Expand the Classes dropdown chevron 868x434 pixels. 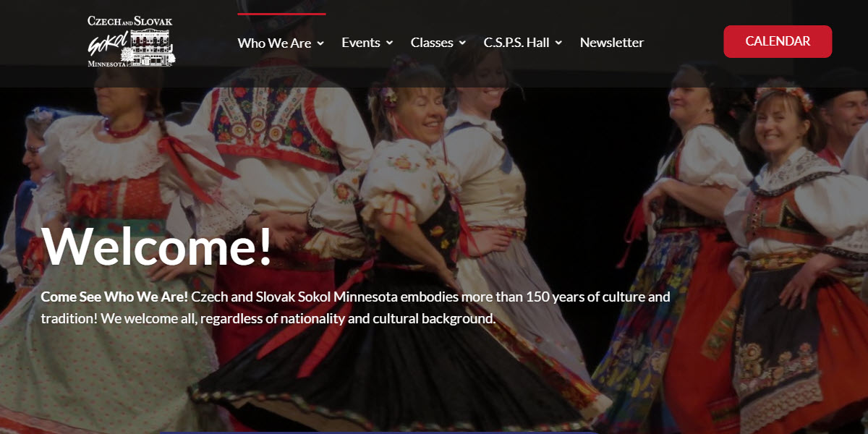[x=462, y=43]
